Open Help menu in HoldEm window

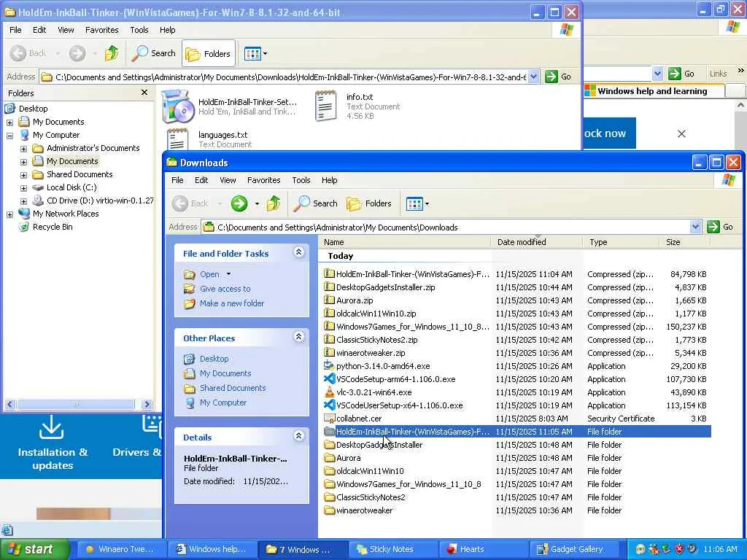click(x=167, y=30)
